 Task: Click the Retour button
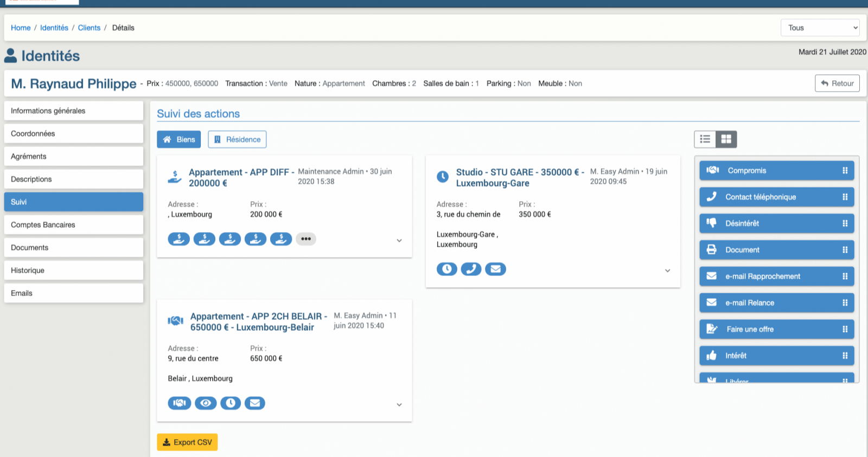[837, 83]
